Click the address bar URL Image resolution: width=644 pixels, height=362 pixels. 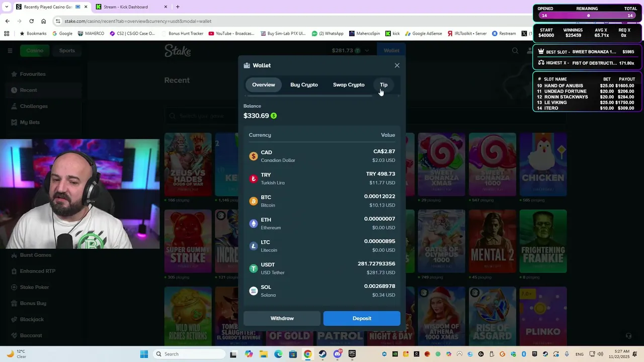coord(138,21)
